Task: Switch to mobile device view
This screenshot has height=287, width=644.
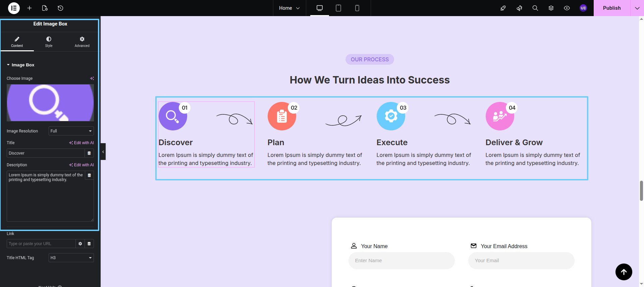Action: [357, 8]
